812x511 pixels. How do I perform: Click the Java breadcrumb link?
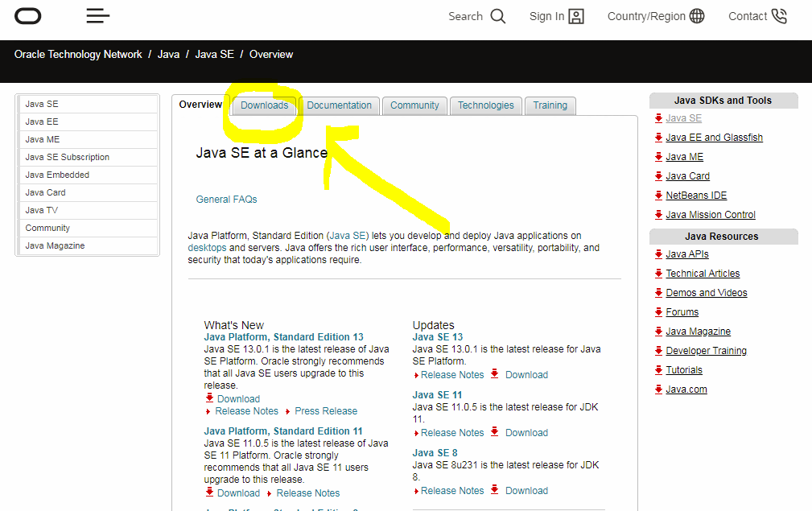168,55
